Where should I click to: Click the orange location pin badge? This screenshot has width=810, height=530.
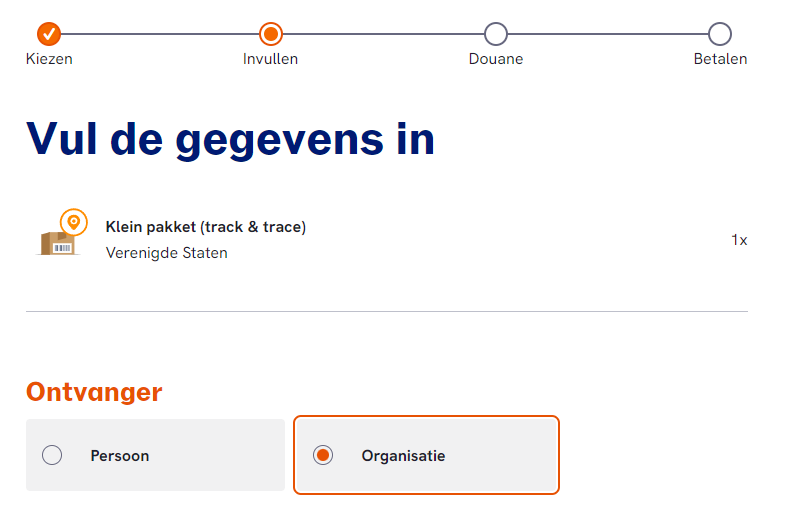pos(73,221)
